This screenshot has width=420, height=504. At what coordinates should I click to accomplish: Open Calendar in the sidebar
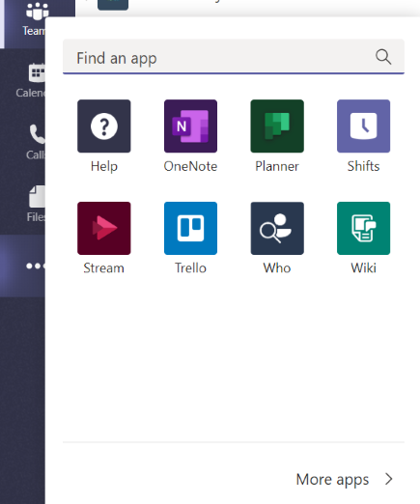point(31,80)
